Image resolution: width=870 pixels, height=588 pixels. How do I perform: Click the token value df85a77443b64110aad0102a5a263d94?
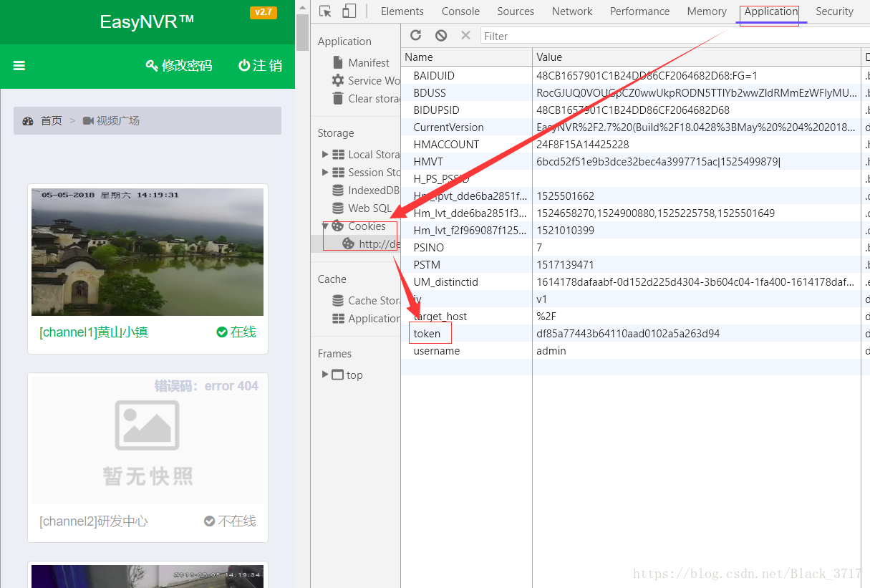click(628, 334)
